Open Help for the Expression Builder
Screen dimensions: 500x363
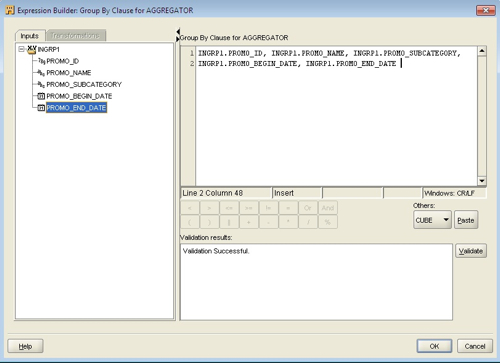(x=25, y=346)
